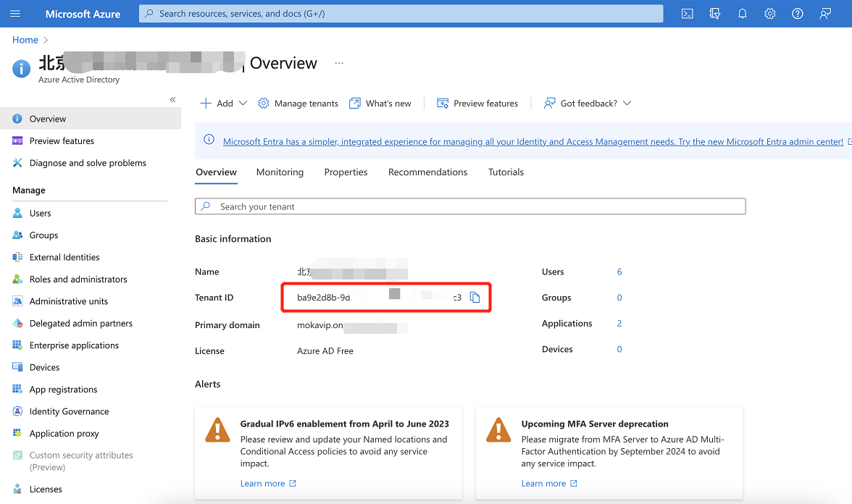Viewport: 852px width, 504px height.
Task: Click the Search your tenant field
Action: pos(471,206)
